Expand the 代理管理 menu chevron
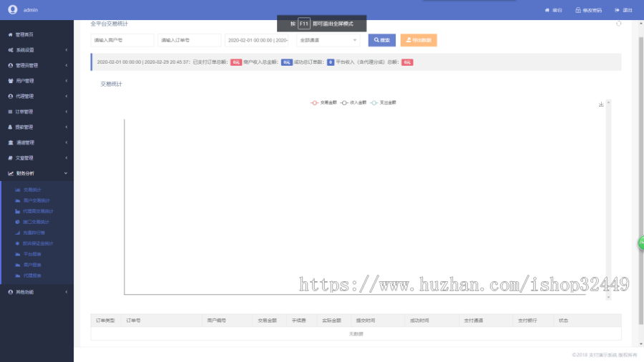 (66, 97)
